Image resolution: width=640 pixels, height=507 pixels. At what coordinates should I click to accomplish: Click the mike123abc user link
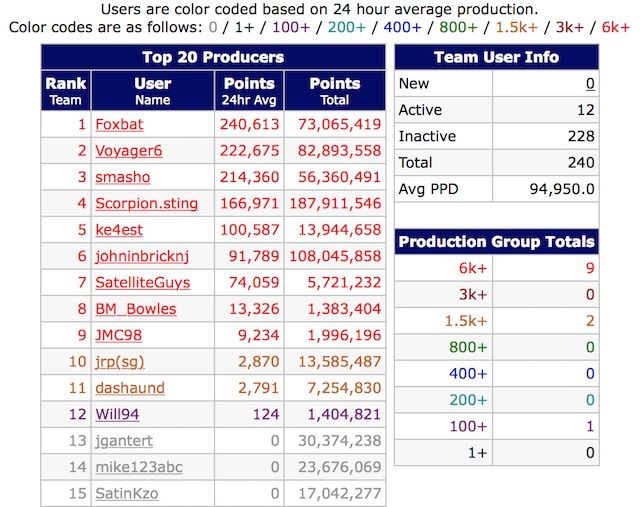pos(140,467)
